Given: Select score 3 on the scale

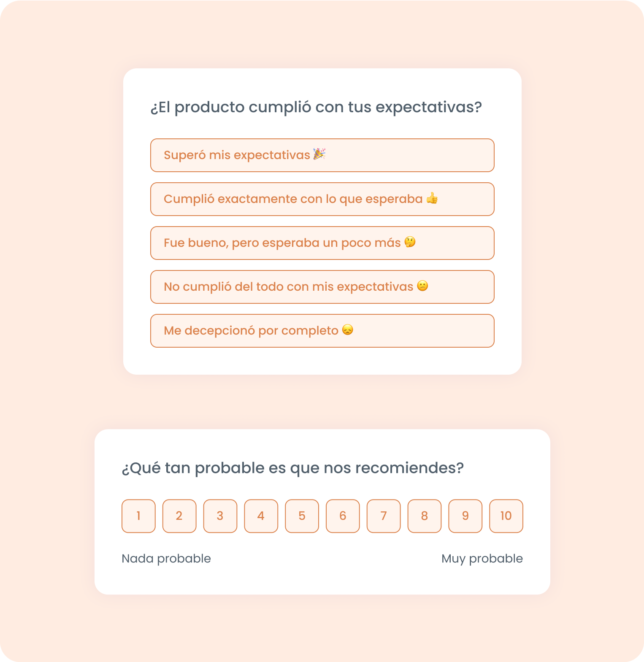Looking at the screenshot, I should pos(220,516).
